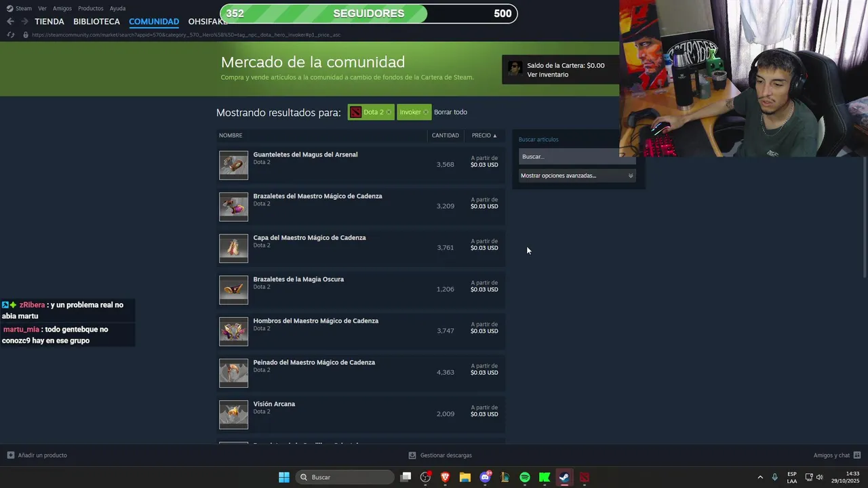Open League of Legends taskbar icon
868x488 pixels.
point(505,477)
